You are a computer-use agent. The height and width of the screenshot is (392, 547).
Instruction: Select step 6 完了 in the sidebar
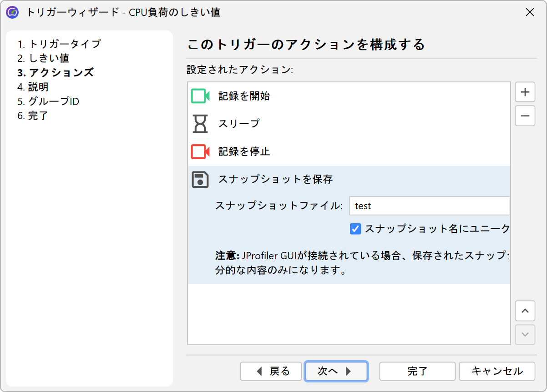click(x=33, y=116)
